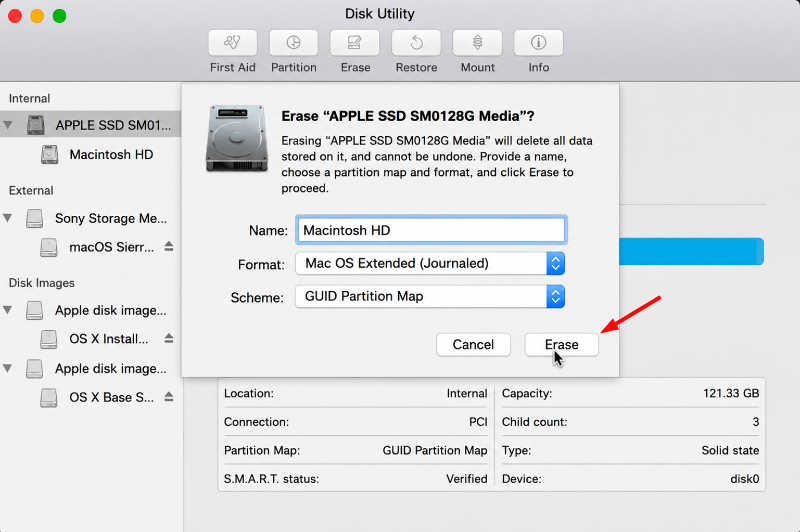Collapse the first Apple disk image triangle

point(8,310)
